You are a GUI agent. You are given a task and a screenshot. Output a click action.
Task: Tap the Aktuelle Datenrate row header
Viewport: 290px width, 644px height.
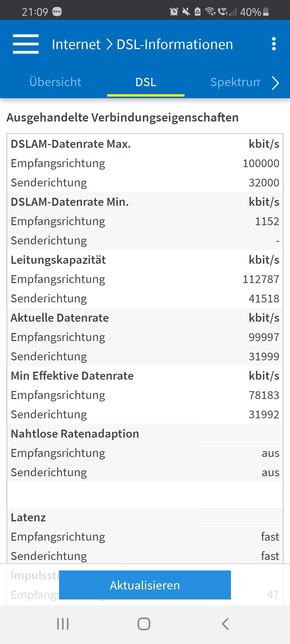click(x=60, y=318)
